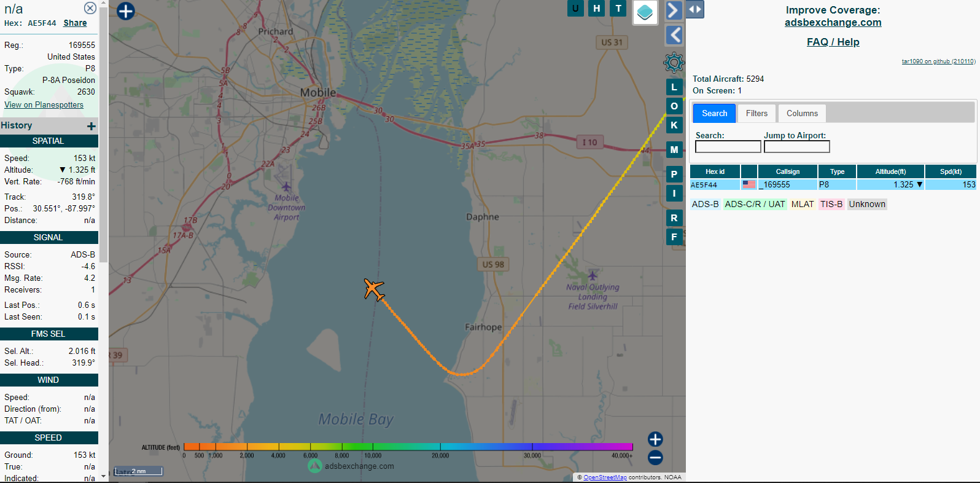Image resolution: width=980 pixels, height=483 pixels.
Task: Click the R map button
Action: tap(674, 218)
